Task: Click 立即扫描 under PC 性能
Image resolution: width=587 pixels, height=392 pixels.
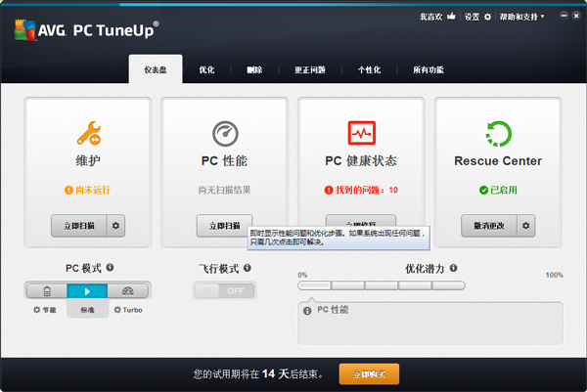Action: 225,226
